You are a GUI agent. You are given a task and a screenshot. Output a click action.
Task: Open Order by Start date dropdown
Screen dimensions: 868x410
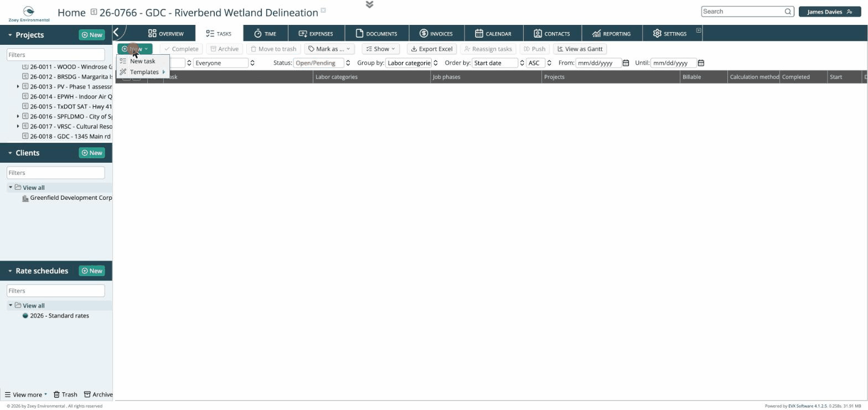tap(498, 63)
